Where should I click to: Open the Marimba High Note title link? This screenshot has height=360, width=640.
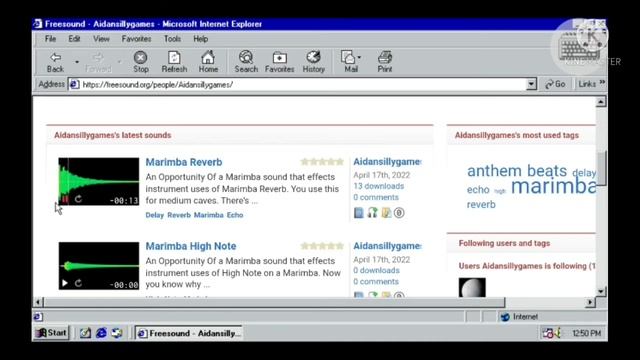pos(191,246)
